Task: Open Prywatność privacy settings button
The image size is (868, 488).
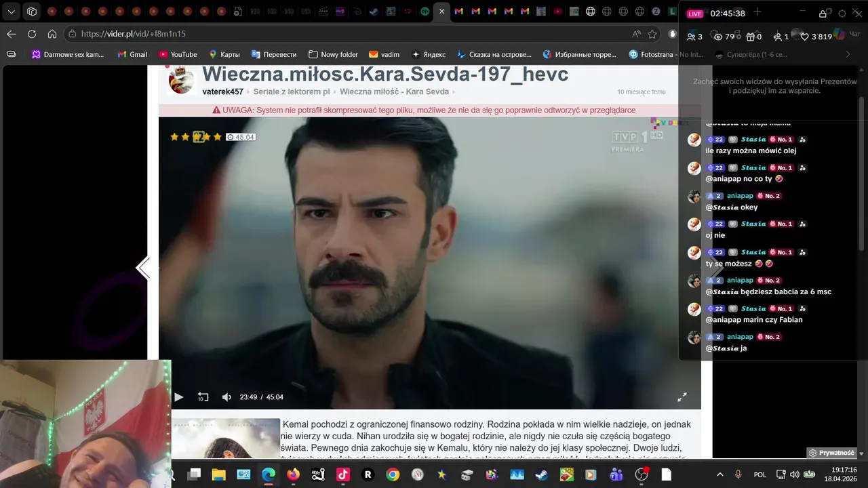Action: pyautogui.click(x=831, y=453)
